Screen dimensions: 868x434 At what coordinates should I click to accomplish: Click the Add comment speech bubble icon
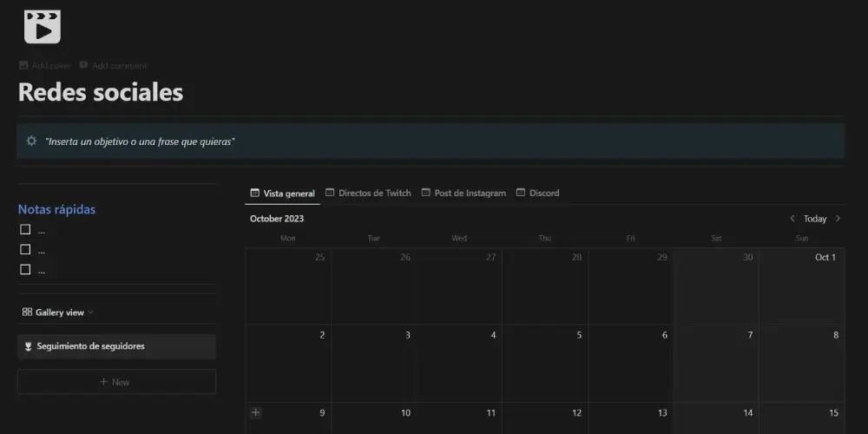83,65
